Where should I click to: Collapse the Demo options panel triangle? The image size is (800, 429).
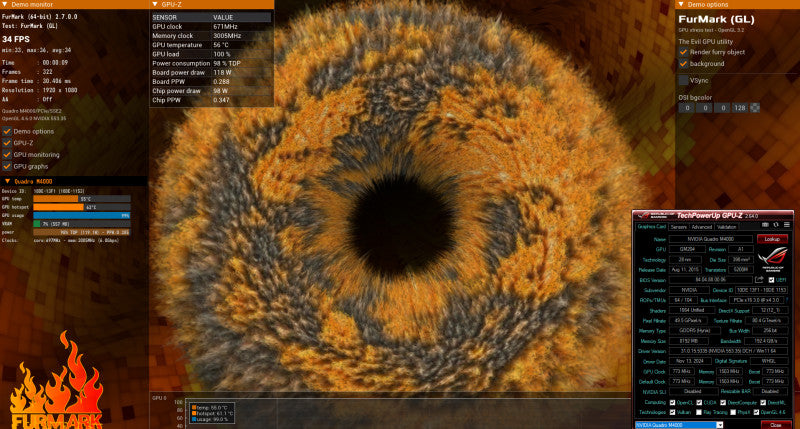(x=681, y=4)
